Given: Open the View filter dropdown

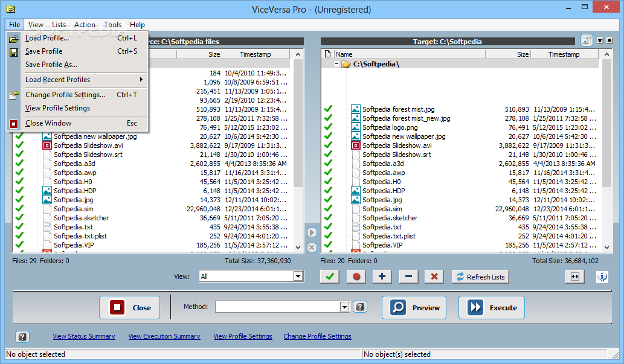Looking at the screenshot, I should point(298,276).
